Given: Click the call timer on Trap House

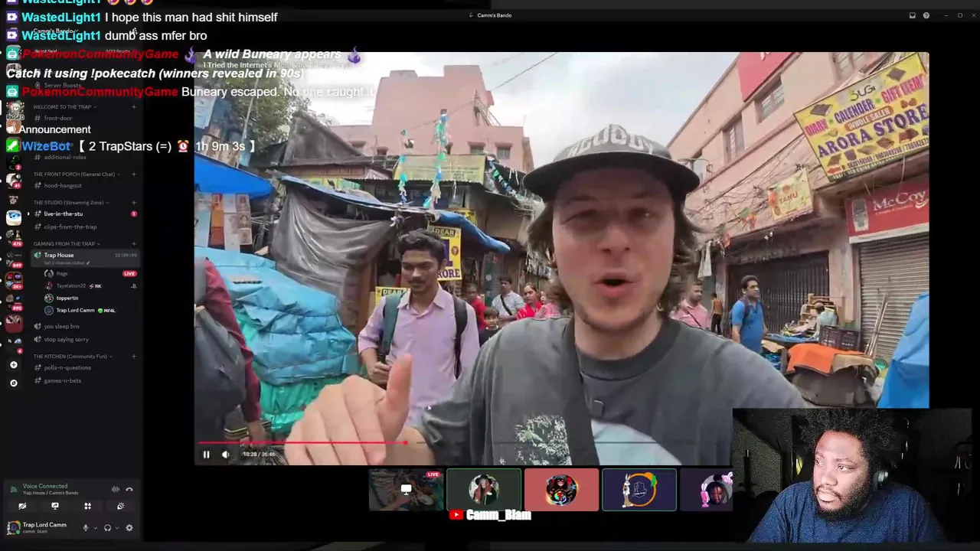Looking at the screenshot, I should pos(126,255).
